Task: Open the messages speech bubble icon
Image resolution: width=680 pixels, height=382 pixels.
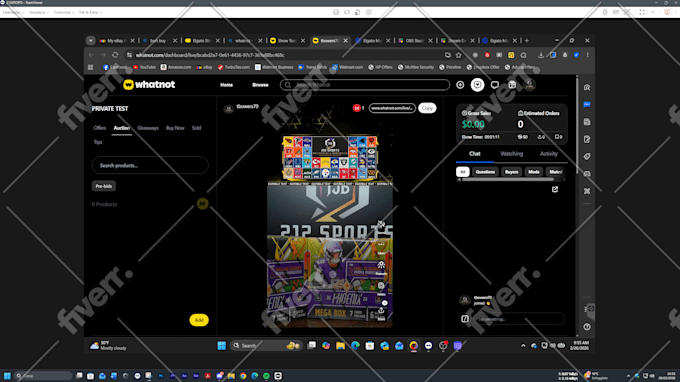Action: (495, 85)
